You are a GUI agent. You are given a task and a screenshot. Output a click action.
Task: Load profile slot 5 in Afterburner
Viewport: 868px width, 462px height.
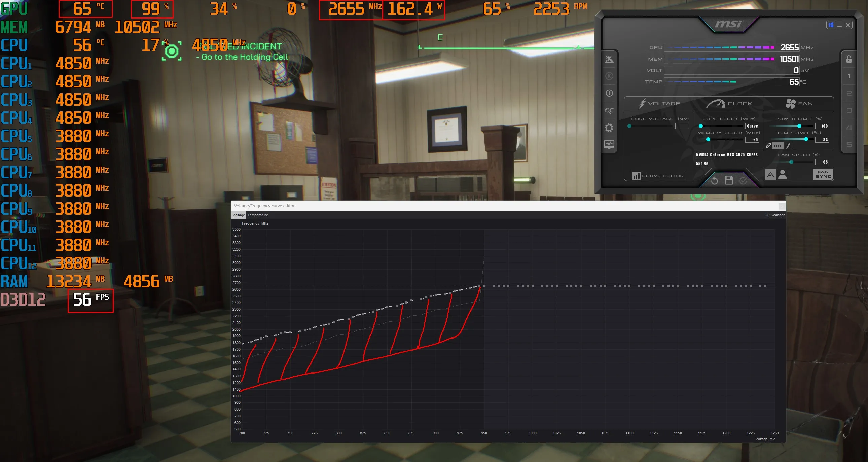pyautogui.click(x=849, y=145)
